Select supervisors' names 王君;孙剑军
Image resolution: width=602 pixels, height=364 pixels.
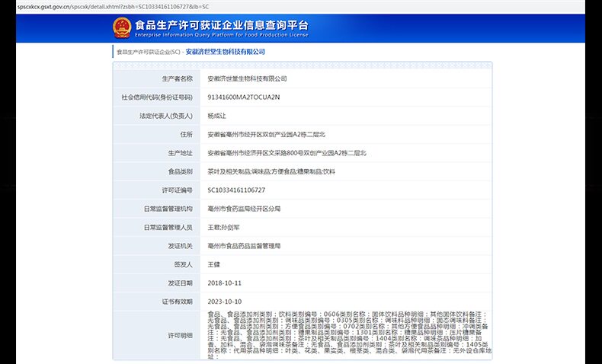(x=223, y=228)
